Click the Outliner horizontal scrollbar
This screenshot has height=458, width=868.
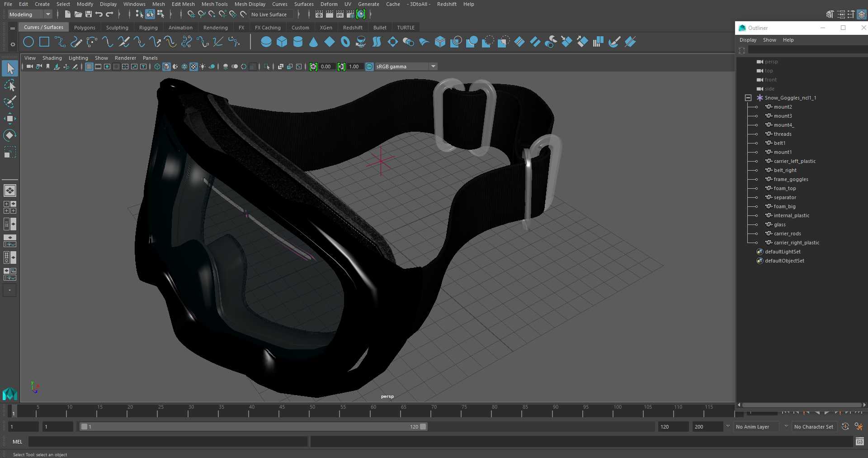pos(802,405)
